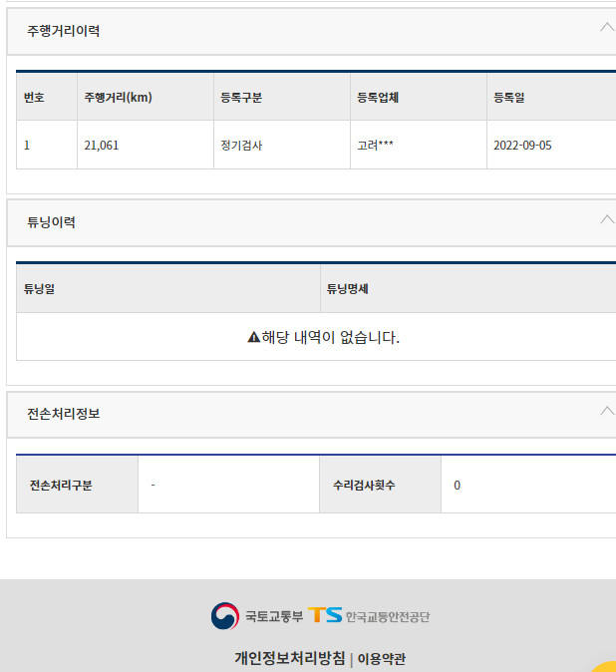The image size is (616, 672).
Task: Click the 등록업체 column header
Action: [x=419, y=97]
